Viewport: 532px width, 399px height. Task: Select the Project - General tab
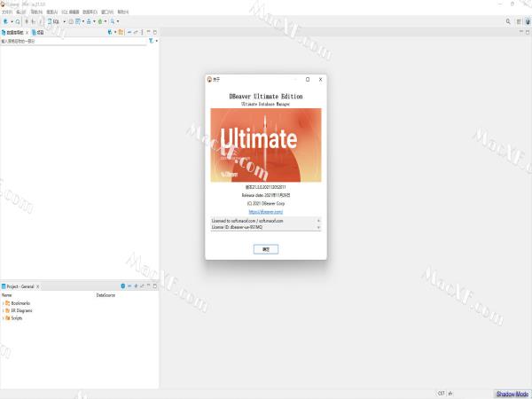click(18, 286)
